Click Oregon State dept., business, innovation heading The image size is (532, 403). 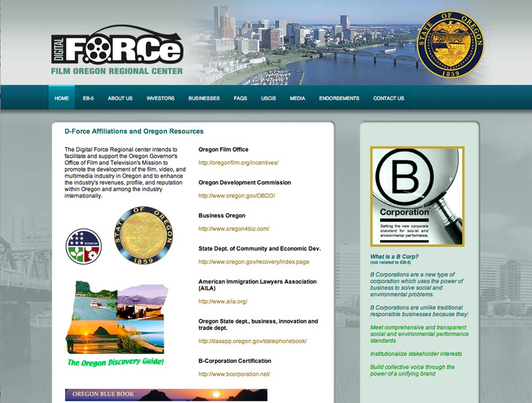tap(258, 324)
